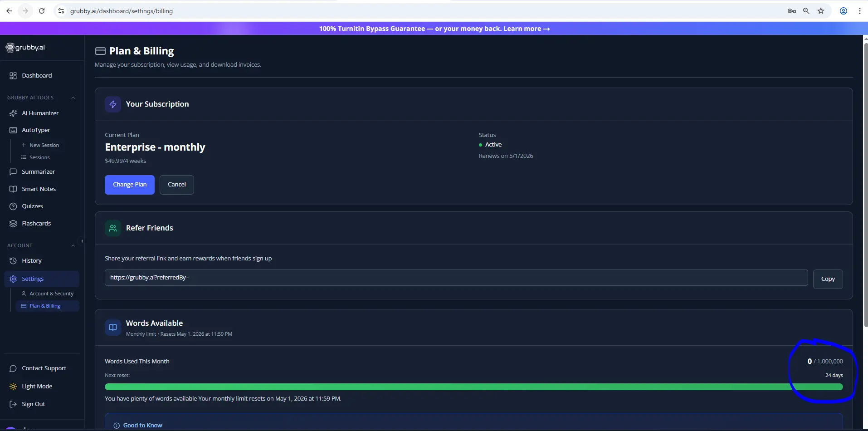
Task: Select Plan & Billing in the sidebar
Action: point(48,306)
